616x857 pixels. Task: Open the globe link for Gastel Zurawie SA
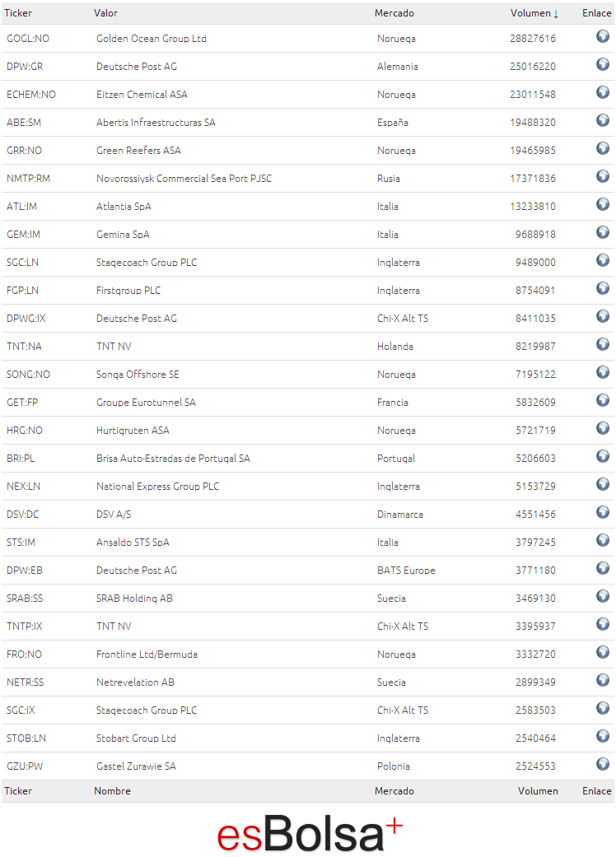click(x=602, y=764)
